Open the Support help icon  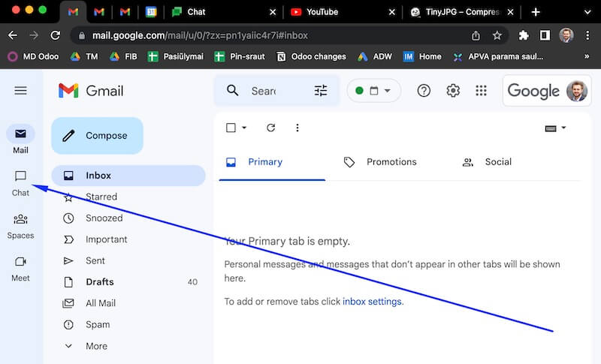tap(424, 91)
